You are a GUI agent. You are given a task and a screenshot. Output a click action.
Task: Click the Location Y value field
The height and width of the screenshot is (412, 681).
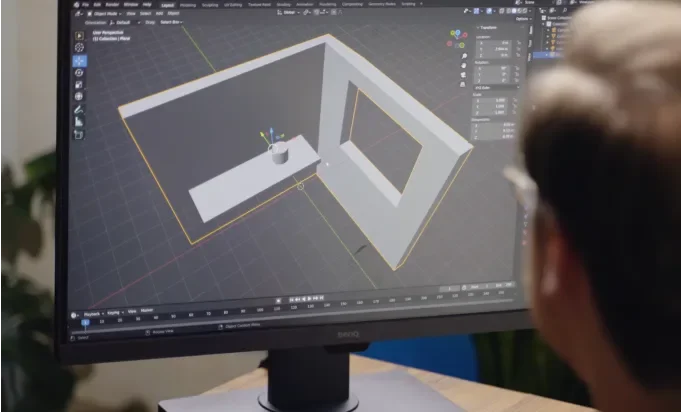495,49
